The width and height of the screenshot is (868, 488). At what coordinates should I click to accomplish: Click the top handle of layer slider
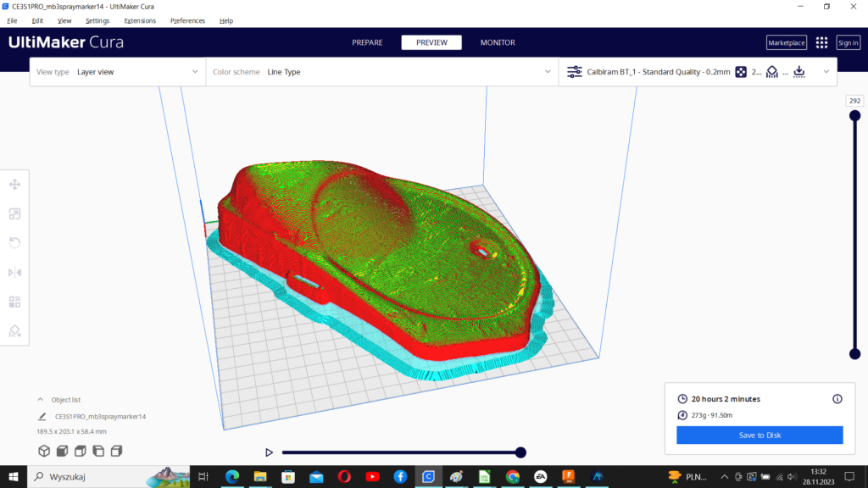[x=854, y=115]
